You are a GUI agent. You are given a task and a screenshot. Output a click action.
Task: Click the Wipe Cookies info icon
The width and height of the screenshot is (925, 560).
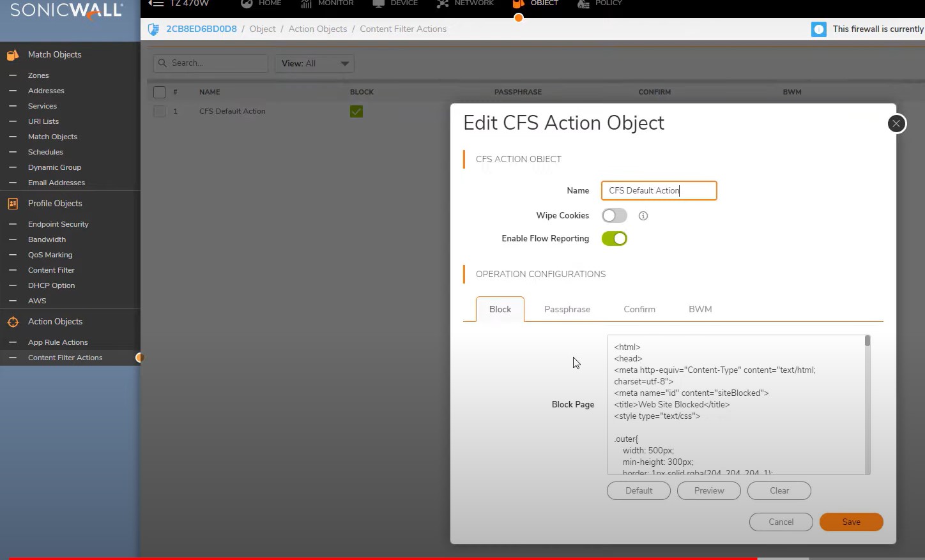pos(643,216)
